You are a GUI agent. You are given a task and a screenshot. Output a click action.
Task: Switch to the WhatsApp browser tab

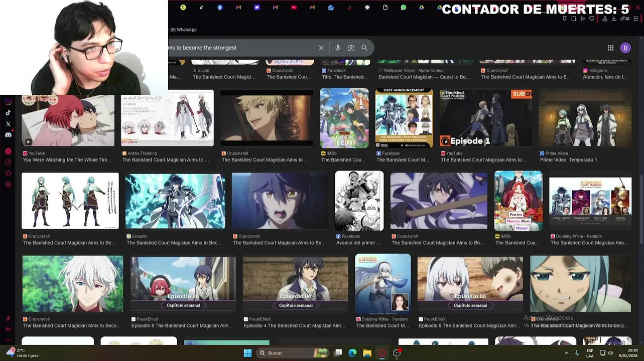404,8
